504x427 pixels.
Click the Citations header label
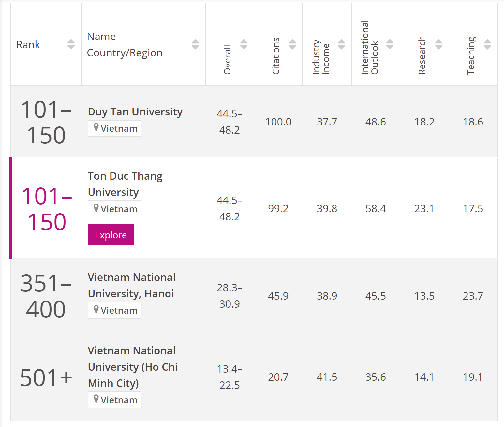(x=276, y=56)
